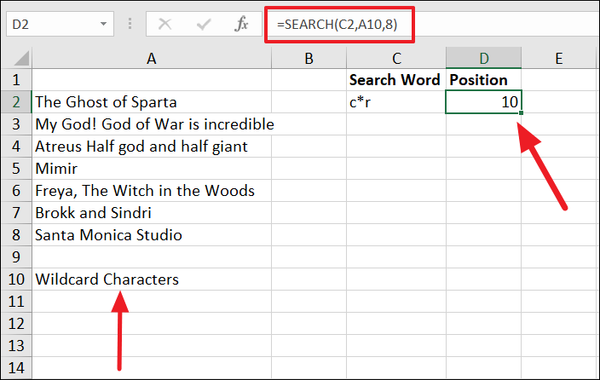Image resolution: width=600 pixels, height=380 pixels.
Task: Select row 13 header
Action: (x=17, y=346)
